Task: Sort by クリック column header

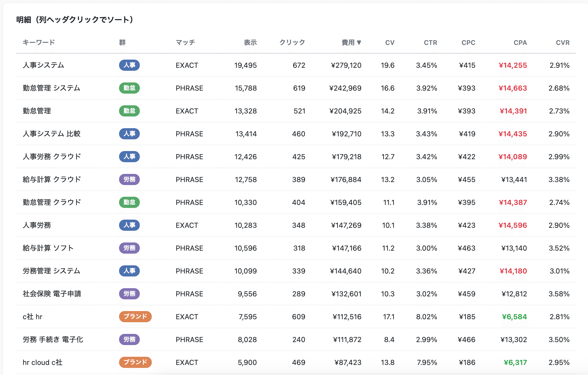Action: coord(292,42)
